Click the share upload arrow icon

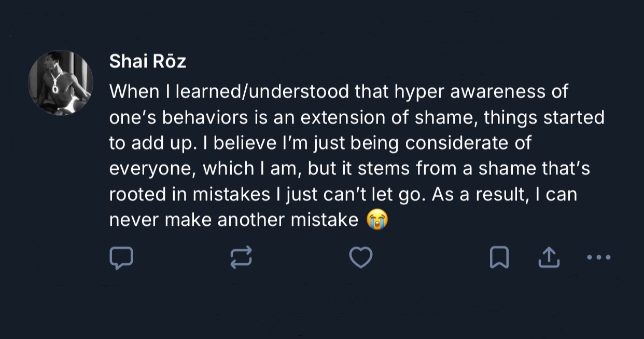coord(549,257)
